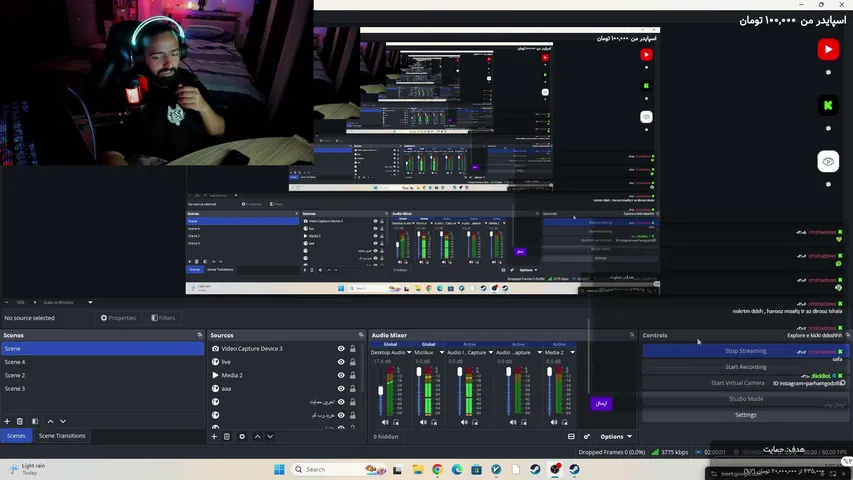Toggle monitoring headphone icon for Desktop Audio
853x480 pixels.
396,422
